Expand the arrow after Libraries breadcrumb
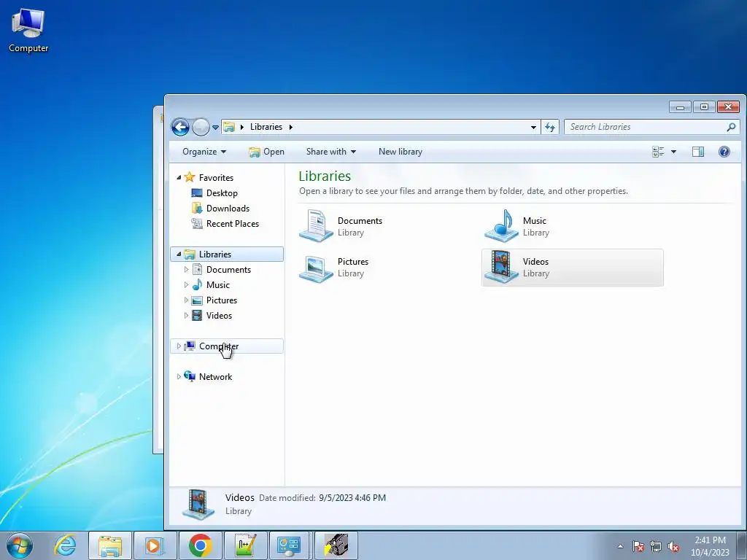This screenshot has height=560, width=747. pos(290,127)
